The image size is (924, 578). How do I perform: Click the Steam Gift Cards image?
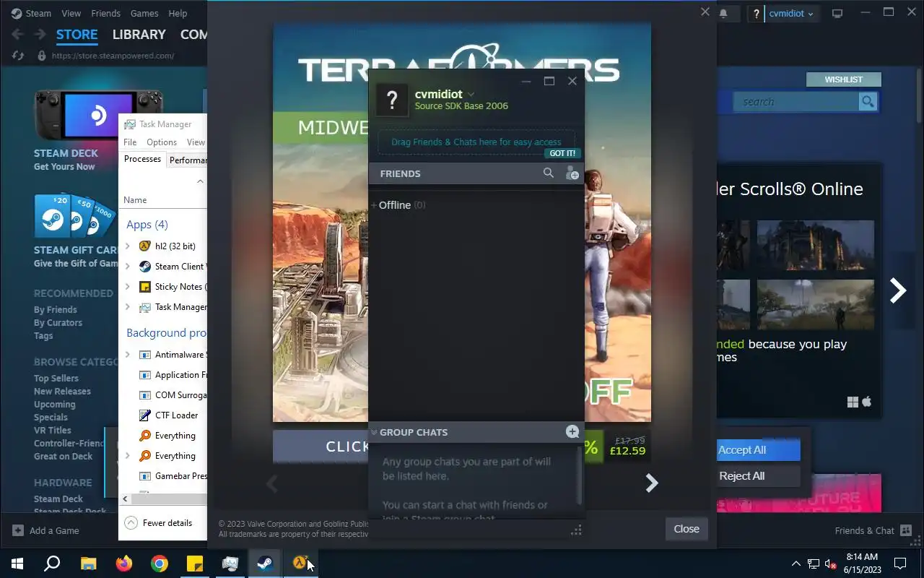[75, 216]
